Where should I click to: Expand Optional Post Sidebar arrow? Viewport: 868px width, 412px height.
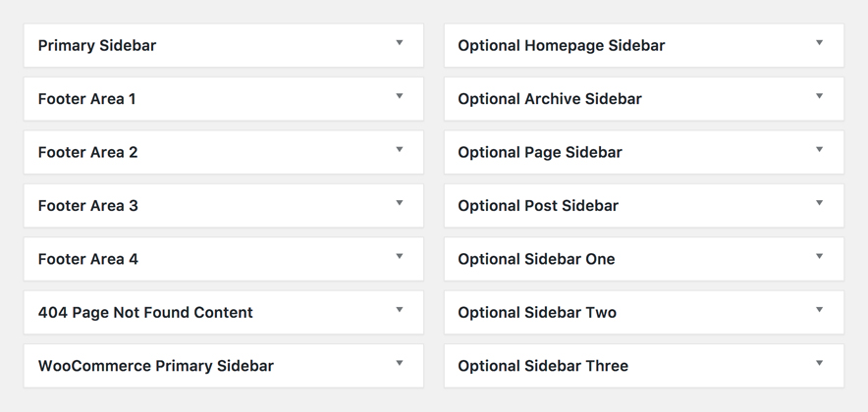pyautogui.click(x=819, y=203)
